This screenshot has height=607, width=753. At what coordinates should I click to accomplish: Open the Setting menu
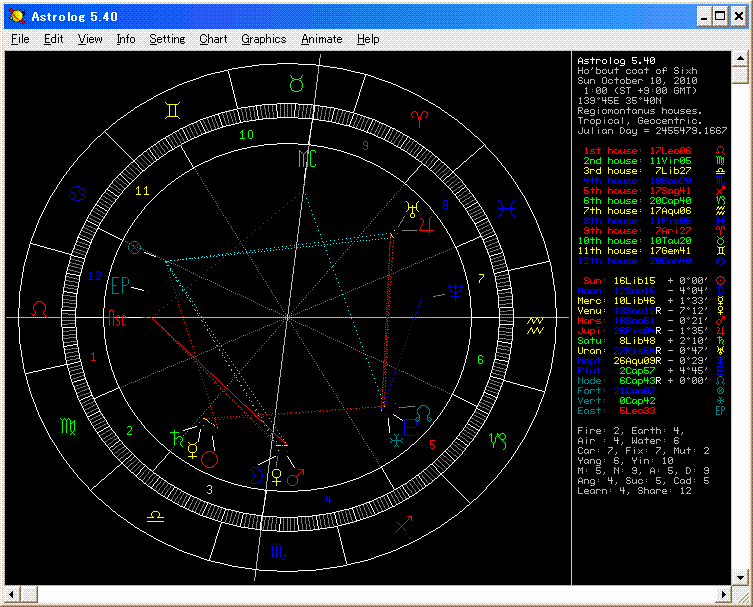pyautogui.click(x=167, y=39)
